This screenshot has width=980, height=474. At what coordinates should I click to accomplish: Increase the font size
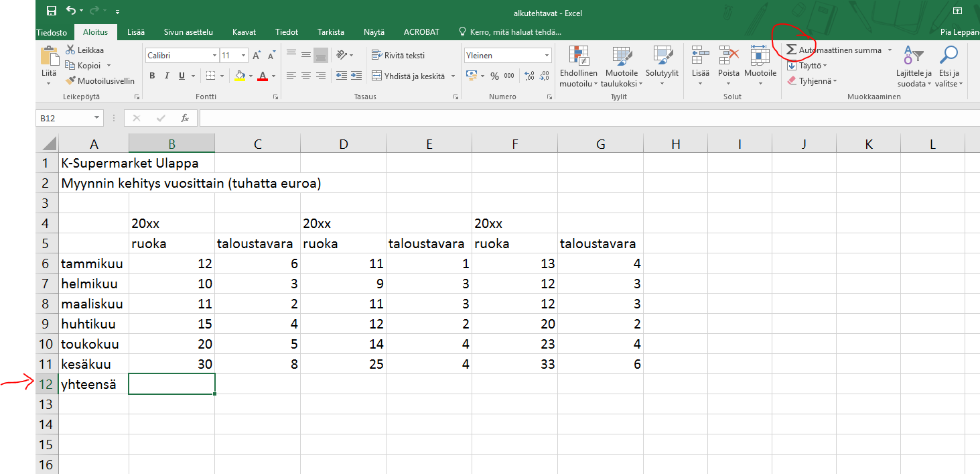click(258, 56)
